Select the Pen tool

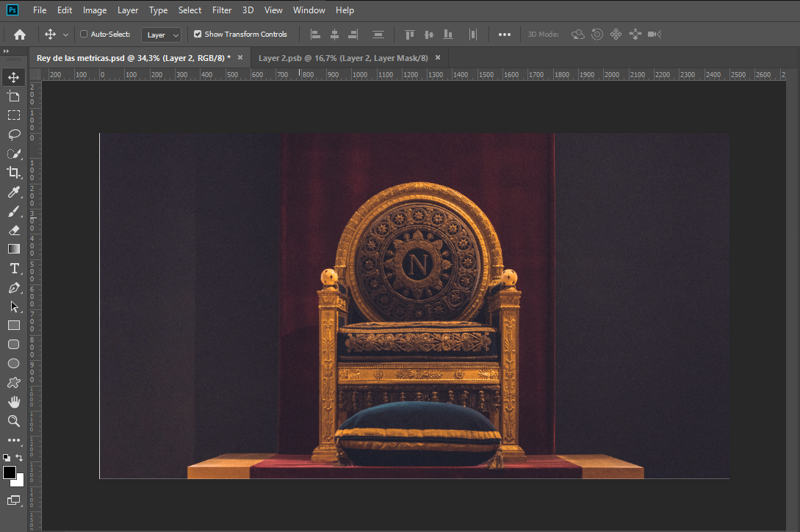[x=14, y=288]
